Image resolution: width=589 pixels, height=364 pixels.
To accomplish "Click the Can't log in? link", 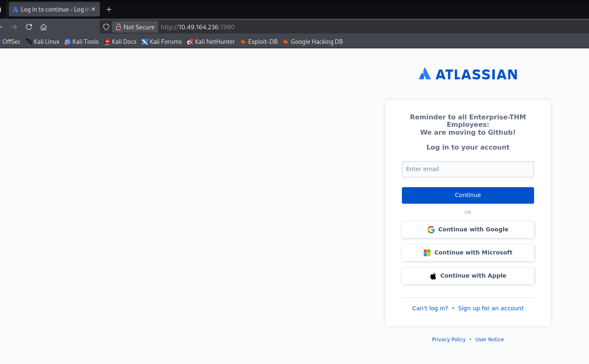I will point(430,308).
